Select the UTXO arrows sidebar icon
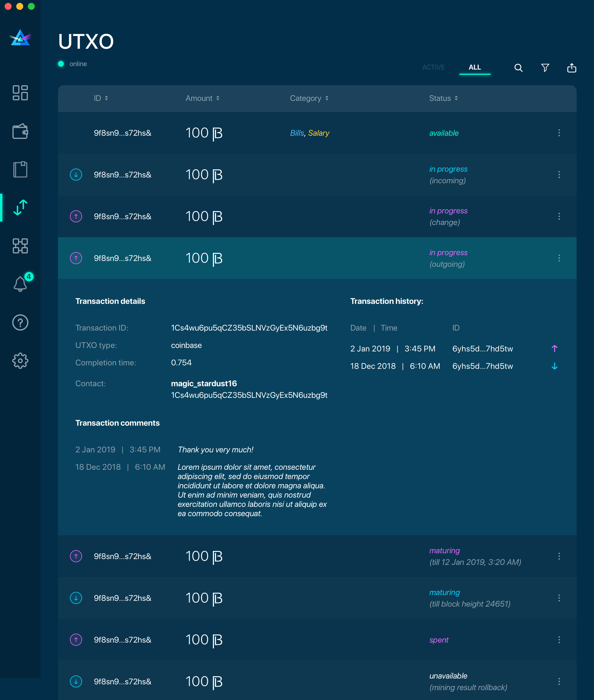 click(x=20, y=207)
